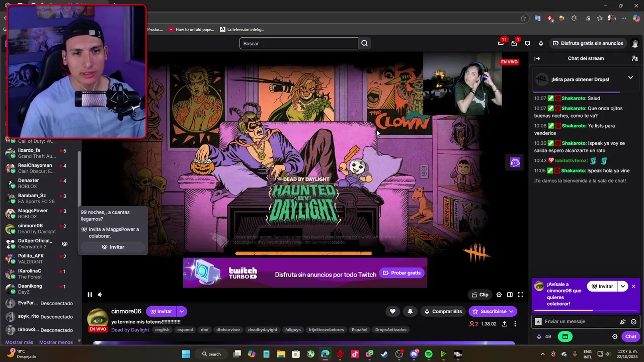Click the share icon below the video
The height and width of the screenshot is (362, 644).
coord(505,324)
